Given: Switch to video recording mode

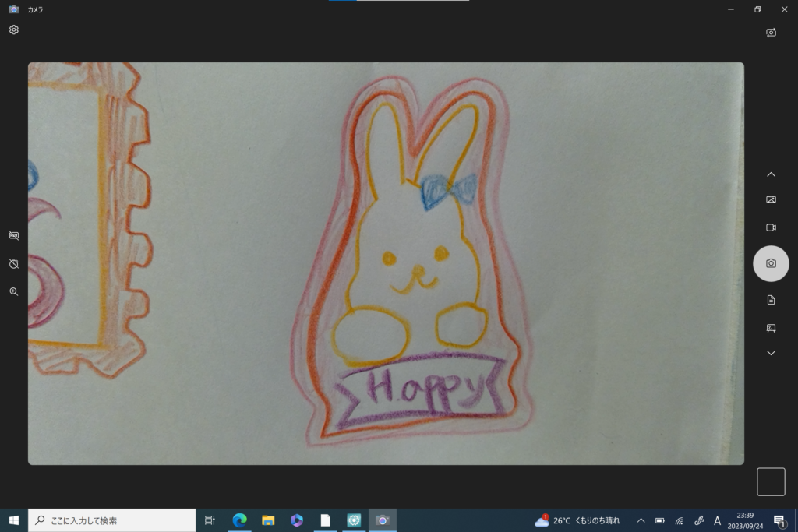Looking at the screenshot, I should pos(771,227).
